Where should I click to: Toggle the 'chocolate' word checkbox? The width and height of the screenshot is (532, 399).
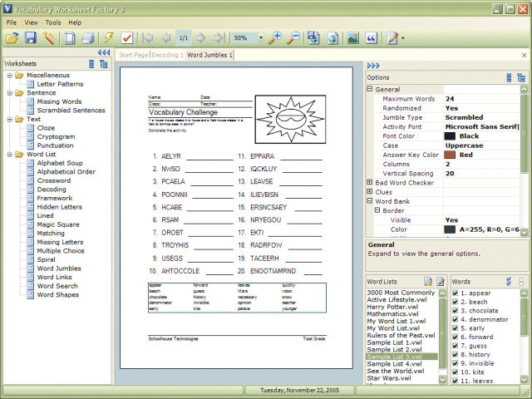pos(455,312)
